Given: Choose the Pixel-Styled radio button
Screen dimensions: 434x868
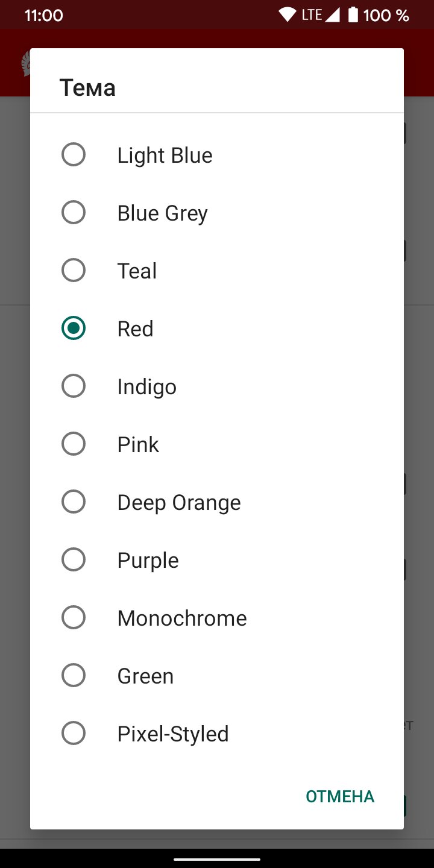Looking at the screenshot, I should tap(74, 734).
